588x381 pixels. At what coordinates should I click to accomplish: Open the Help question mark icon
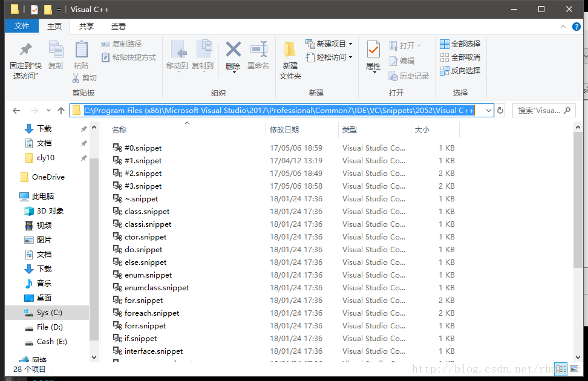[x=577, y=27]
